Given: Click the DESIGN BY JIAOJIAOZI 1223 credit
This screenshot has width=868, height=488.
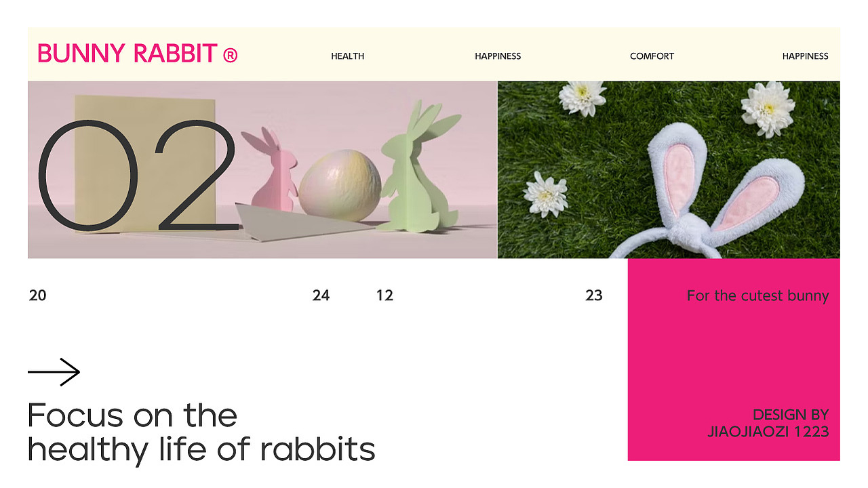Looking at the screenshot, I should point(768,423).
